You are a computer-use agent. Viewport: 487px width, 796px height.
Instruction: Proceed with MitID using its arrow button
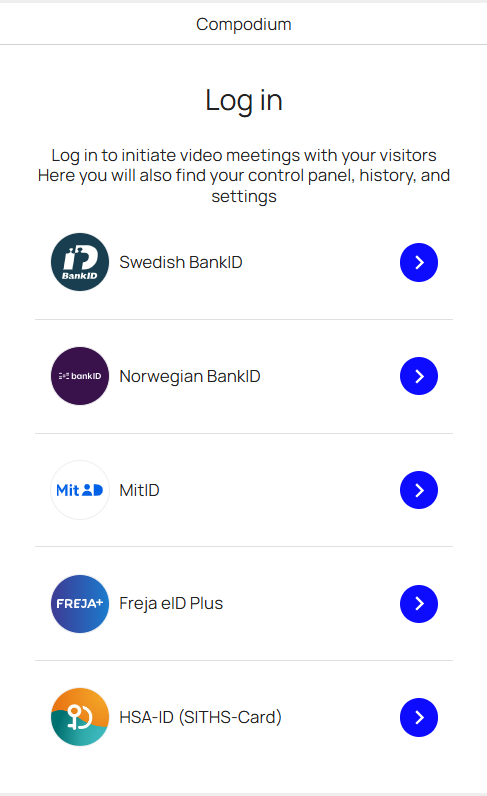point(419,490)
